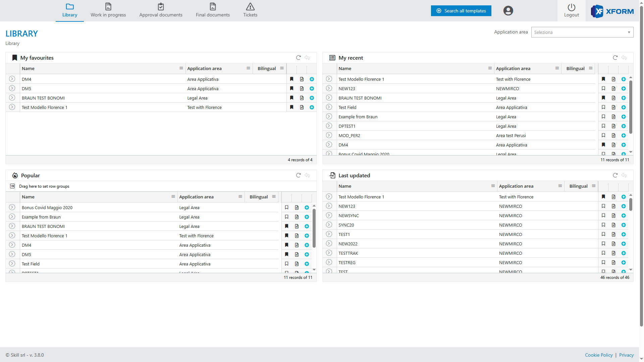Bookmark NEW123 in My recent
This screenshot has width=644, height=362.
(603, 88)
